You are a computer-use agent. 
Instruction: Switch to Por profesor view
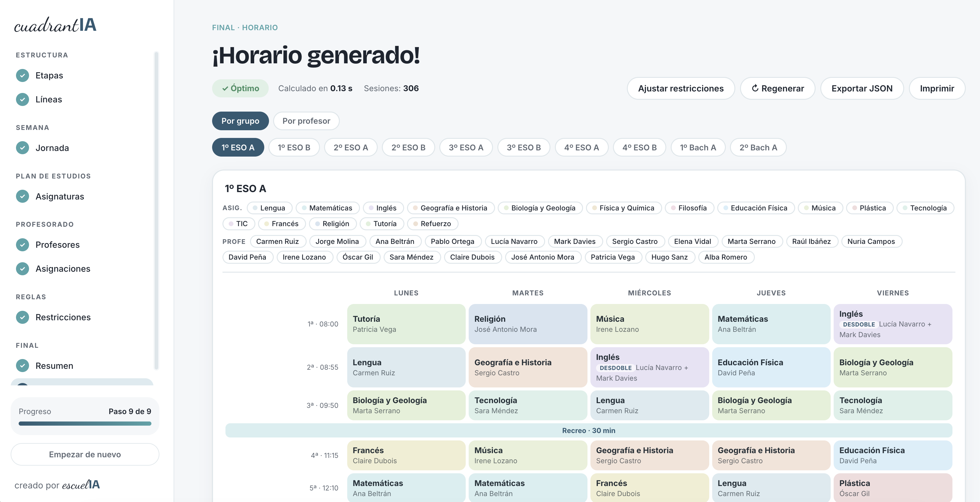click(306, 121)
